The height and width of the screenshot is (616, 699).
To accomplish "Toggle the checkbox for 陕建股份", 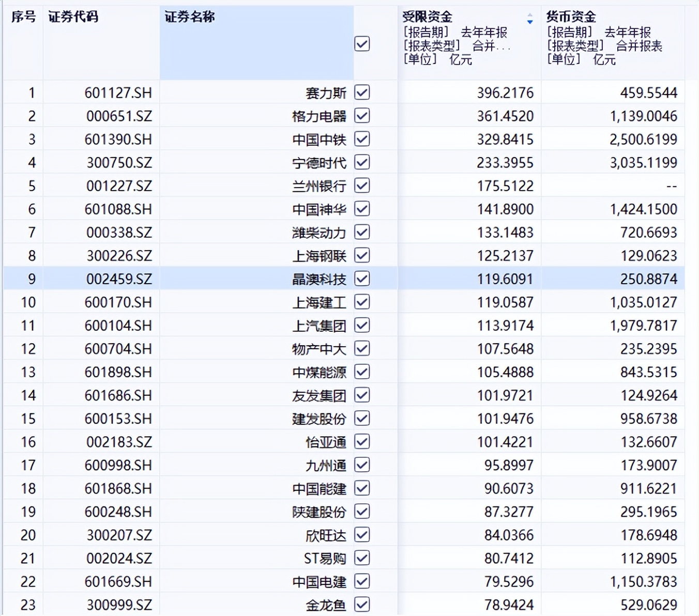I will tap(362, 511).
